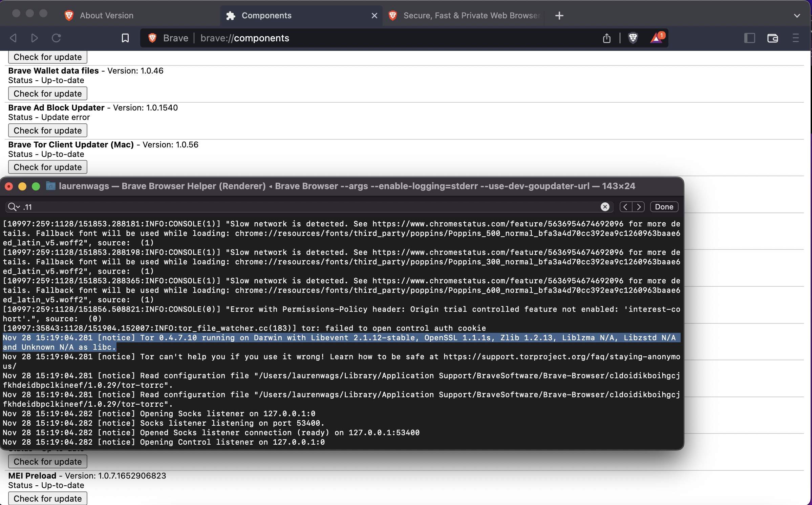
Task: Navigate back using the back arrow
Action: coord(13,38)
